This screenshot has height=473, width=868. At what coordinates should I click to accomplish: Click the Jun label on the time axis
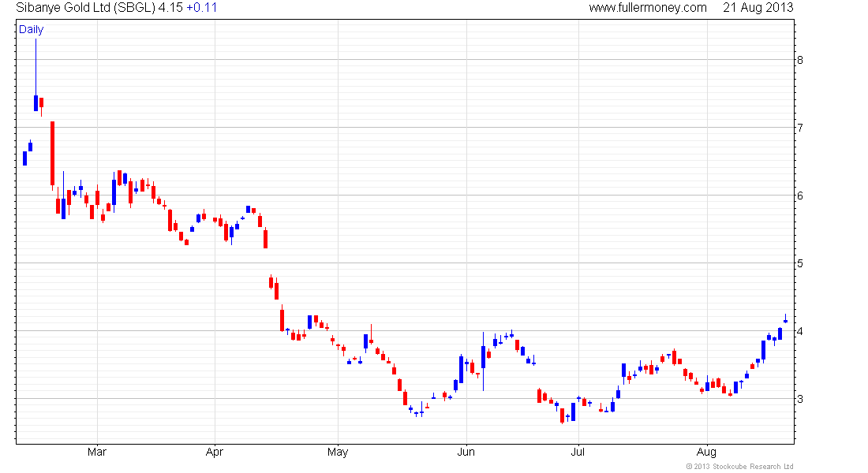coord(466,452)
